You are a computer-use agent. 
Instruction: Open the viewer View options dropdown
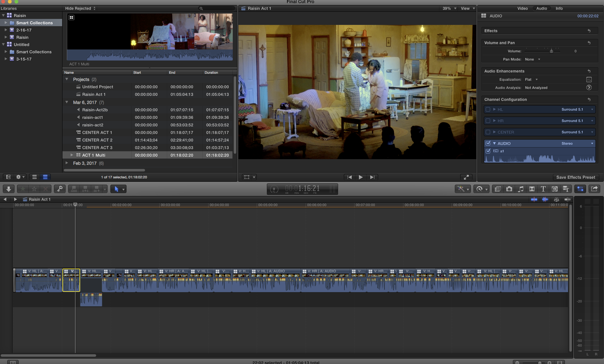click(468, 9)
